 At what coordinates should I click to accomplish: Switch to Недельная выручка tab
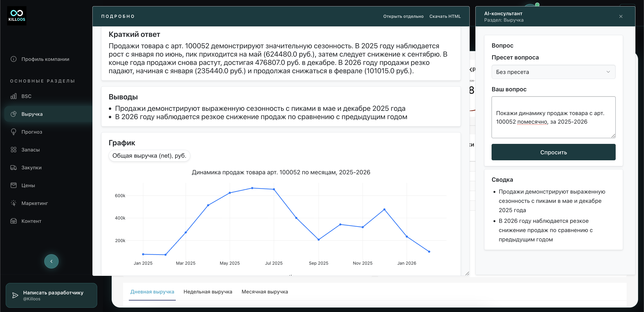click(x=208, y=292)
